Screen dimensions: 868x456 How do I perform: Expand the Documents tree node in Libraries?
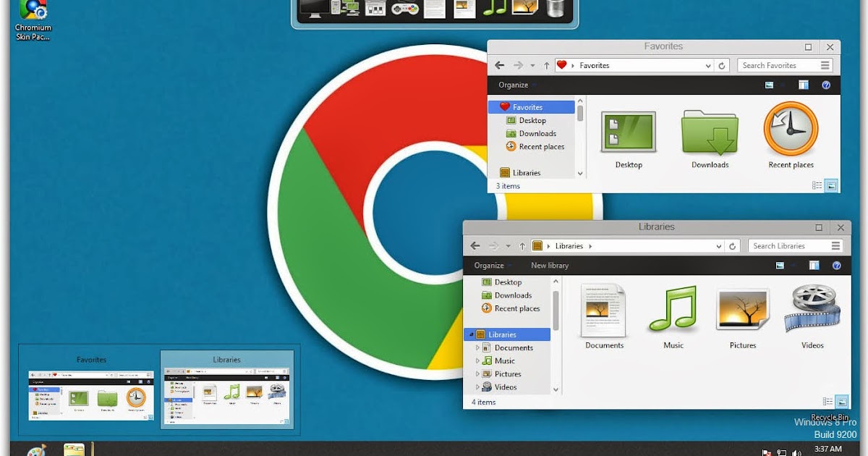(x=477, y=347)
